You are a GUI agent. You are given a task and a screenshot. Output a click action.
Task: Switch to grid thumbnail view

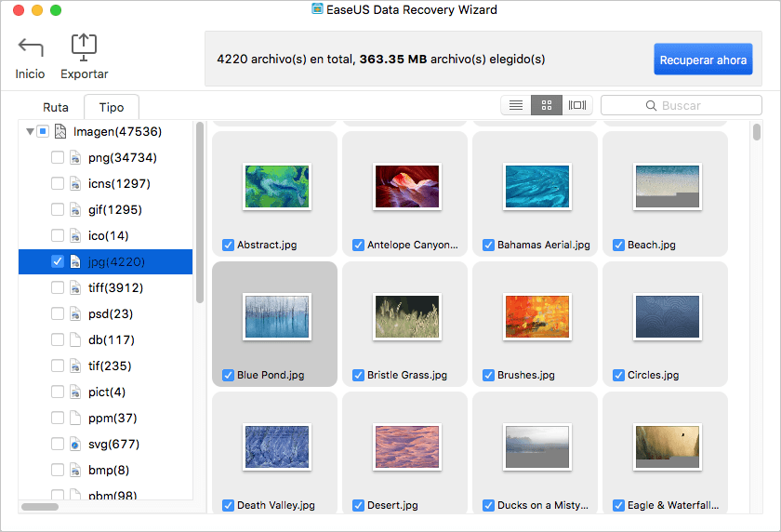pyautogui.click(x=547, y=106)
